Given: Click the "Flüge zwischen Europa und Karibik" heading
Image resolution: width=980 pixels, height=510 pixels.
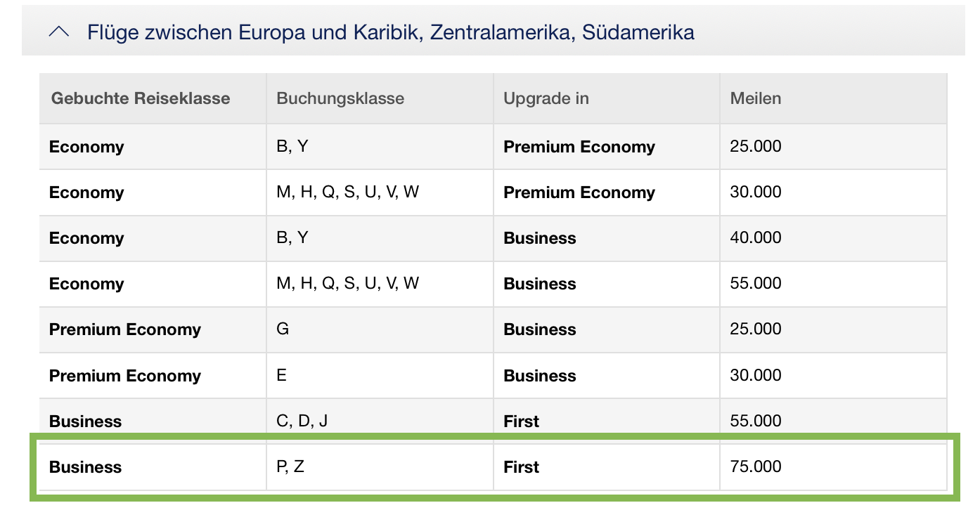Looking at the screenshot, I should pos(390,32).
